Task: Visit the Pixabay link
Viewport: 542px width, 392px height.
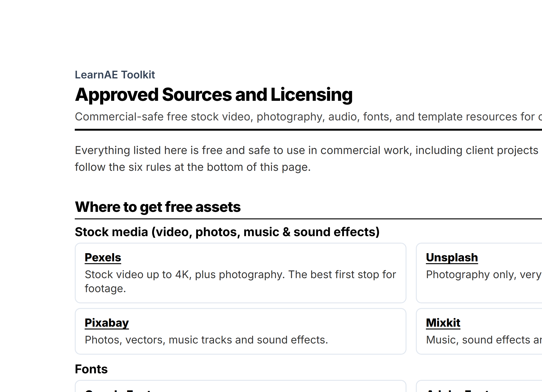Action: click(x=107, y=323)
